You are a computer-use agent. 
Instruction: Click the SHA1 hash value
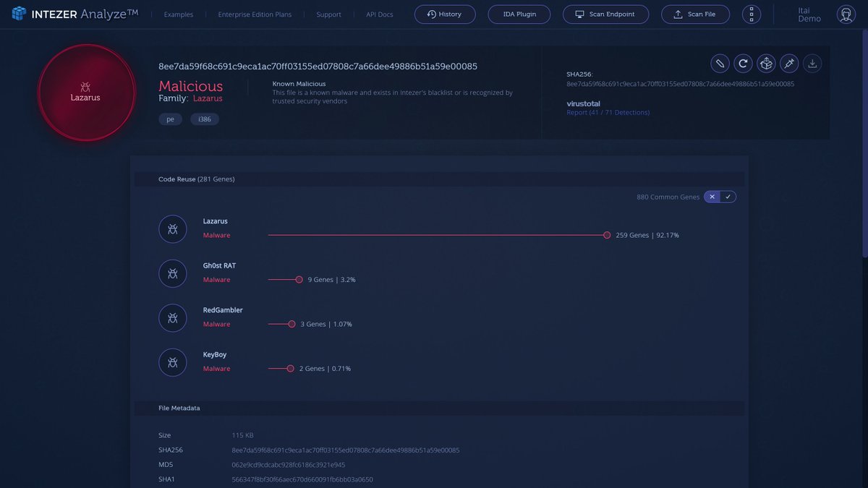(x=302, y=479)
